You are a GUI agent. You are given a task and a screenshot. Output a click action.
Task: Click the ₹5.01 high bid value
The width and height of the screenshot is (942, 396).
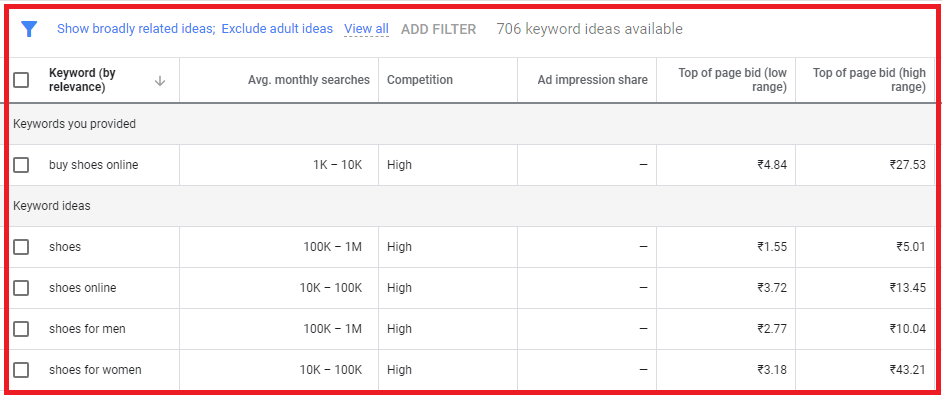click(x=911, y=246)
